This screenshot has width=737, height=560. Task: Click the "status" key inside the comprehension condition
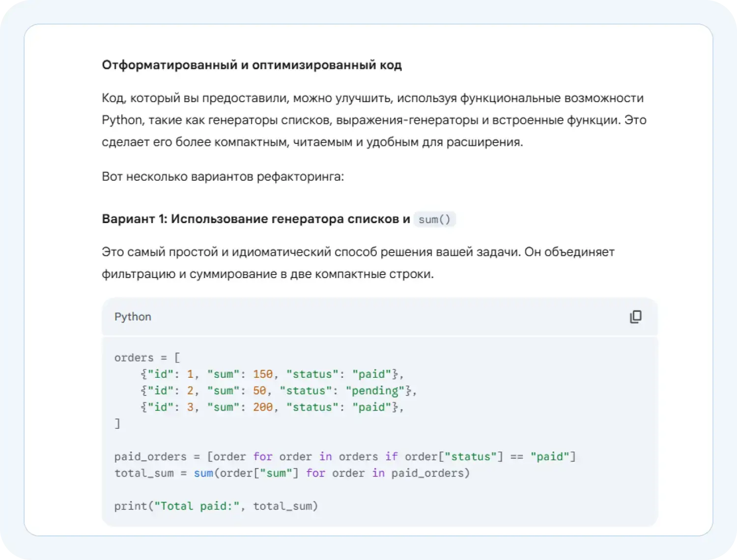[x=472, y=456]
